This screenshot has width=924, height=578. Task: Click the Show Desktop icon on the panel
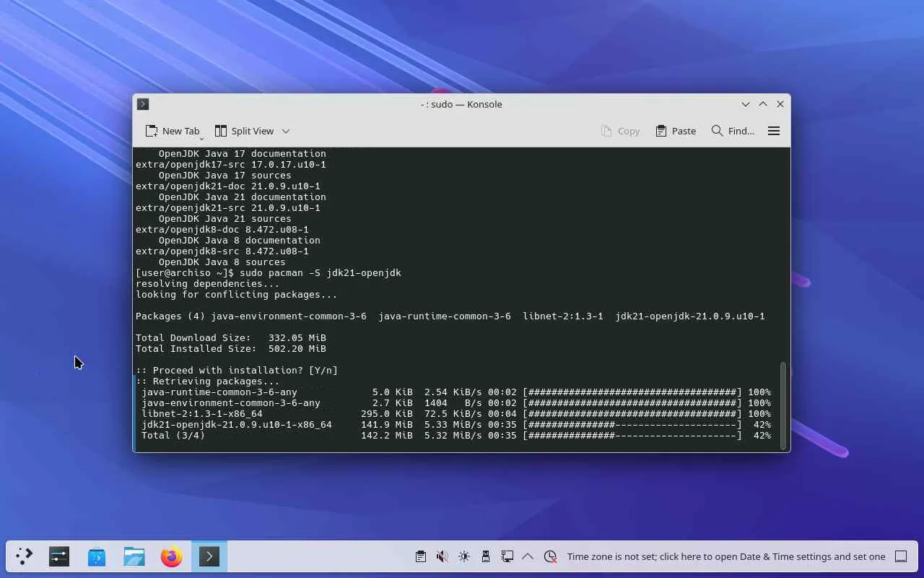tap(901, 556)
